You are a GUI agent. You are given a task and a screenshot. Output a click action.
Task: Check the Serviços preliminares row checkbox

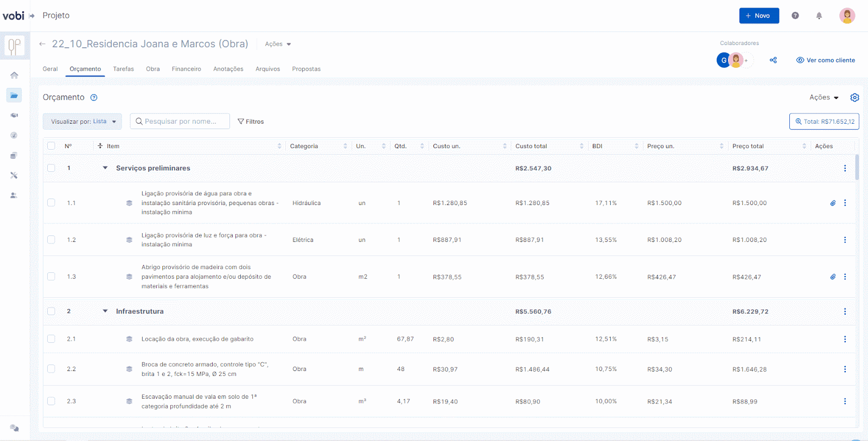[x=51, y=168]
